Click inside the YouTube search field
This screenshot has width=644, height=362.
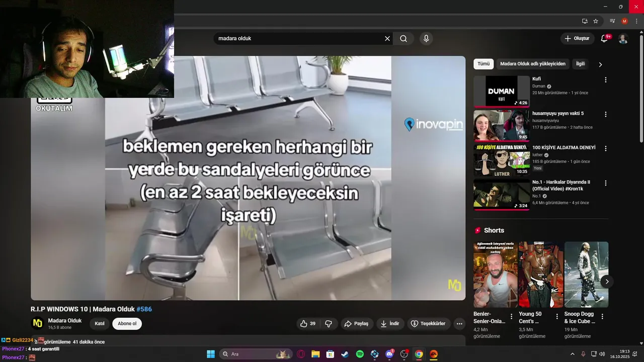(x=299, y=39)
